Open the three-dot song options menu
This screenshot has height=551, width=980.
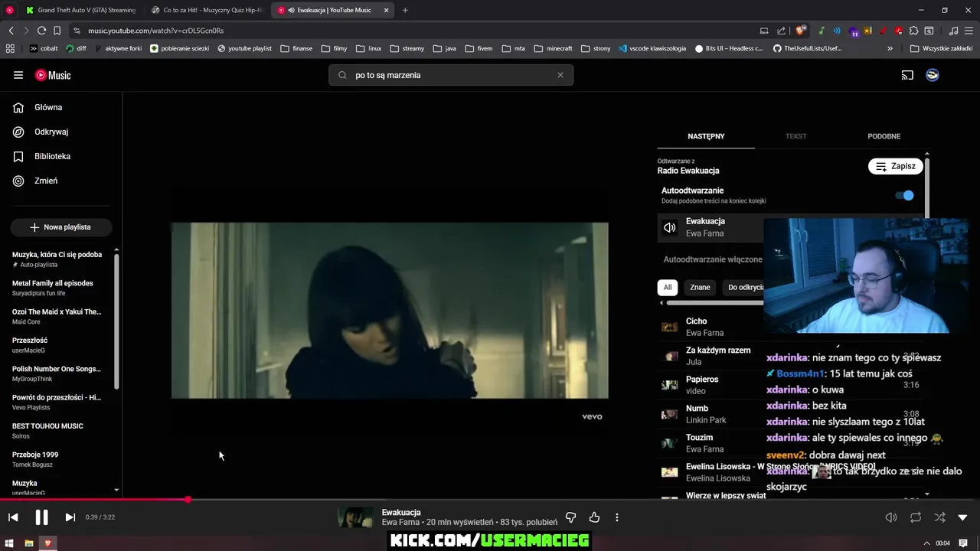pyautogui.click(x=616, y=517)
